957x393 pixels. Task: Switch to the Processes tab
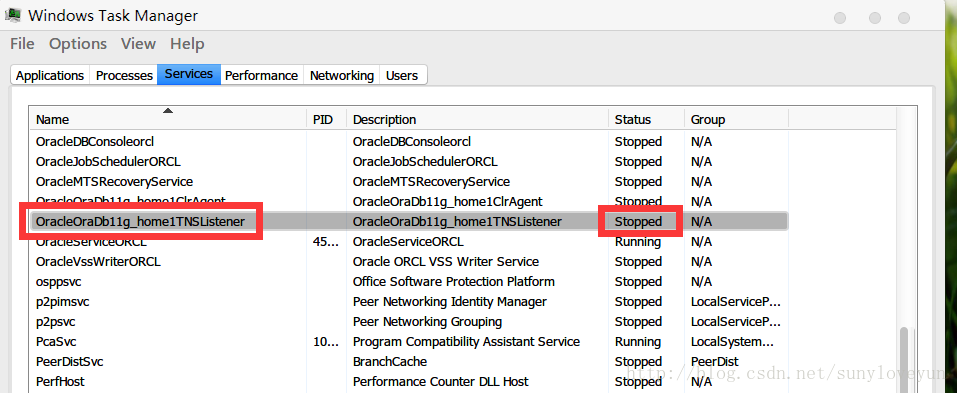click(x=124, y=76)
